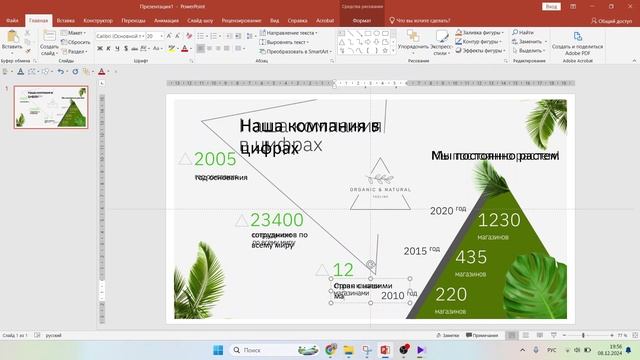Toggle italic К formatting
Screen dimensions: 640x360
pos(108,49)
